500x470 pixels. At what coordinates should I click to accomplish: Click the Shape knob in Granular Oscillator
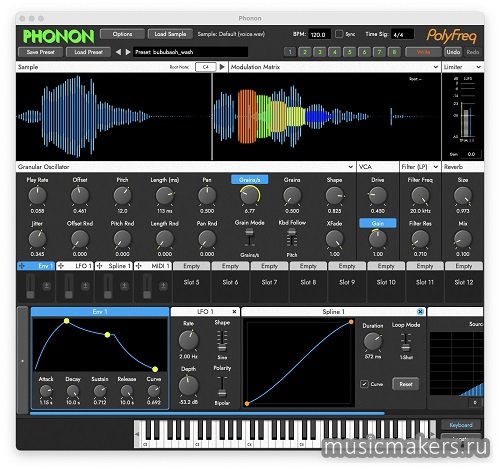[334, 196]
